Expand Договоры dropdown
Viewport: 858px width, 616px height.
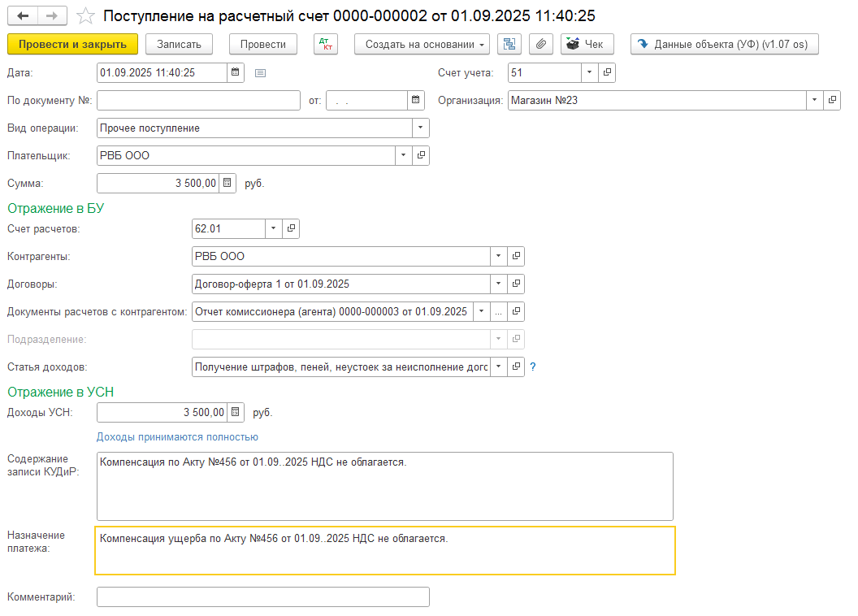click(x=498, y=284)
